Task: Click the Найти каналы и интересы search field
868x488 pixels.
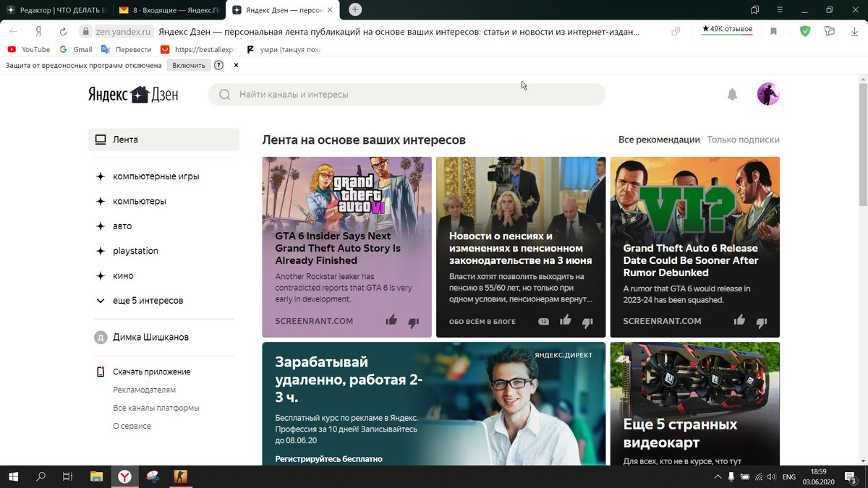Action: point(407,95)
